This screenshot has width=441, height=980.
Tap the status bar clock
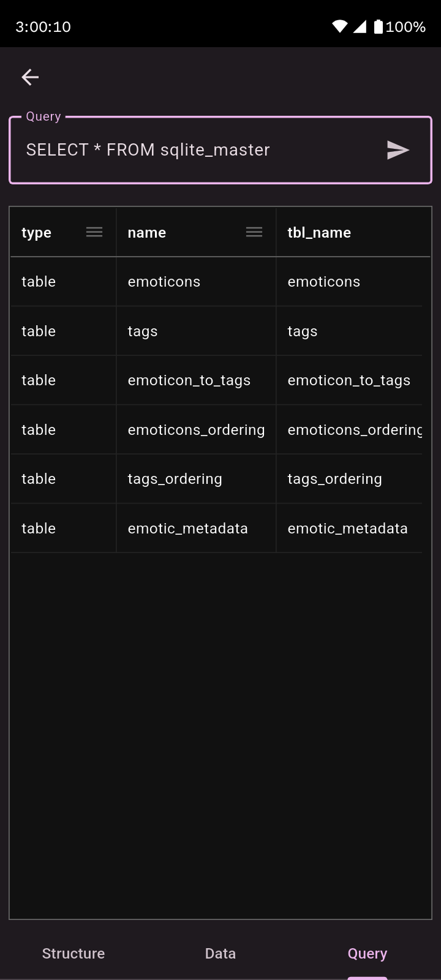[43, 27]
